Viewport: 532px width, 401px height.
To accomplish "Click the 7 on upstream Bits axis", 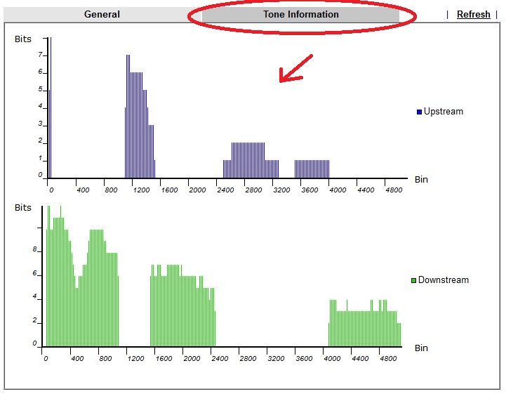I will [x=41, y=54].
